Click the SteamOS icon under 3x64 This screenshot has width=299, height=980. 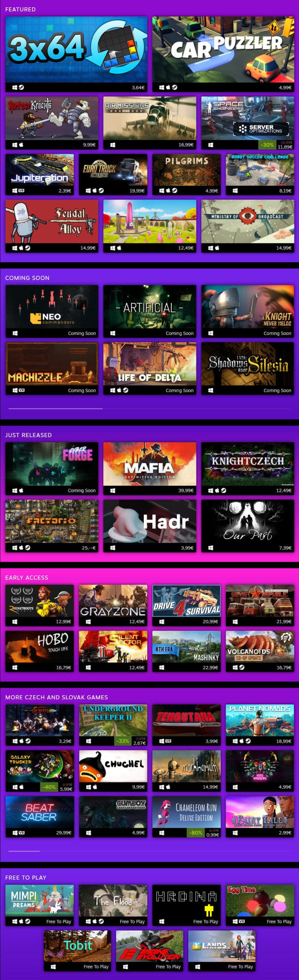pos(21,87)
